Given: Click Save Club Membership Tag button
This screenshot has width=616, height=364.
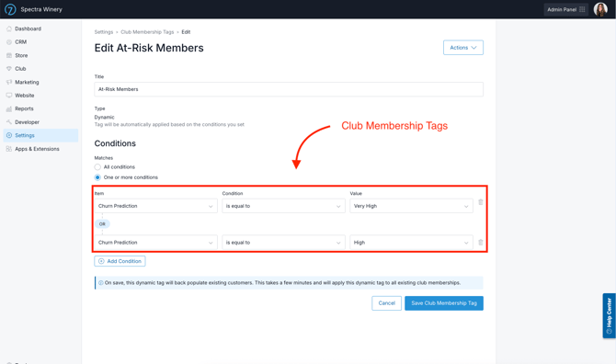Looking at the screenshot, I should click(444, 303).
